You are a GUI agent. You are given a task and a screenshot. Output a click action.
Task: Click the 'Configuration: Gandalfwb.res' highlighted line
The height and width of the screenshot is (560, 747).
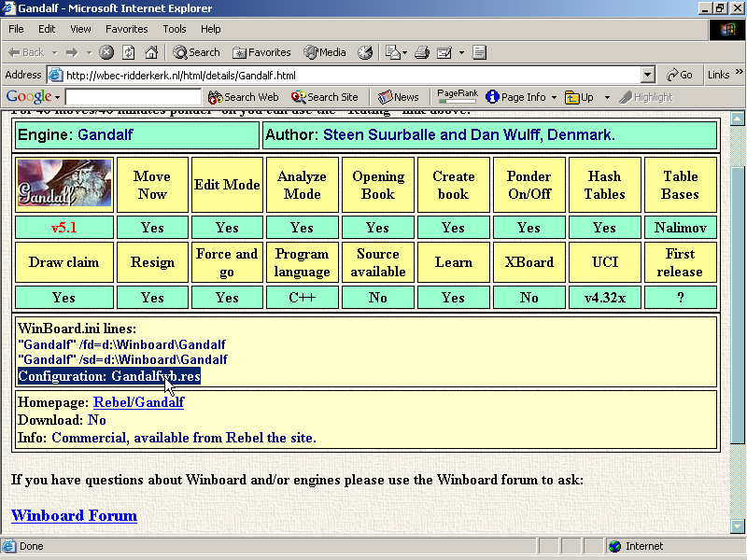coord(109,376)
